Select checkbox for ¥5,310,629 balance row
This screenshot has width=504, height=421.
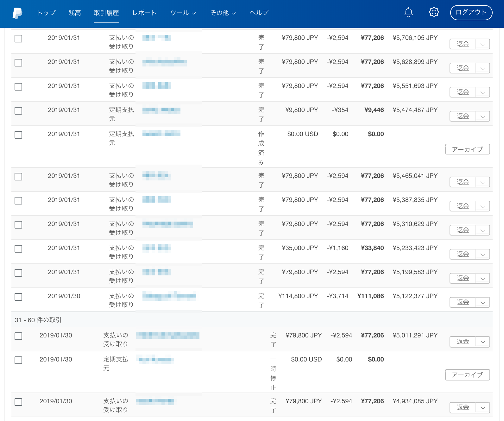[18, 225]
